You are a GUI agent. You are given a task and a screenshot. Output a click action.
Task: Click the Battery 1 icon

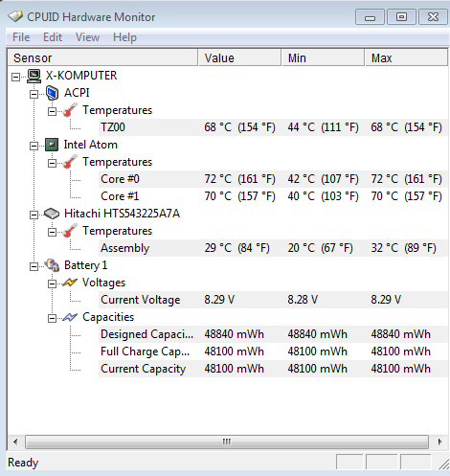(52, 265)
